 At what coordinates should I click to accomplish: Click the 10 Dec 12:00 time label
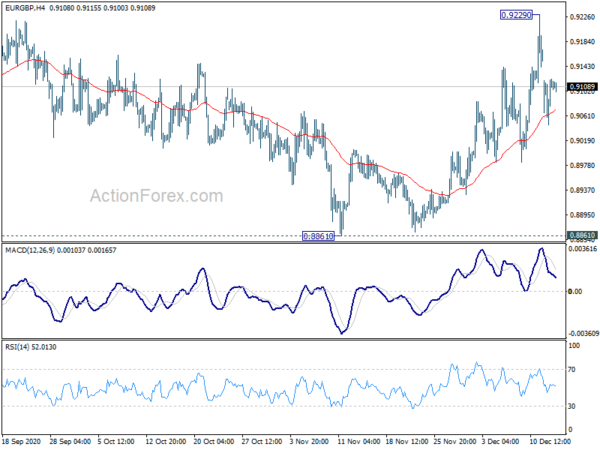tap(549, 441)
